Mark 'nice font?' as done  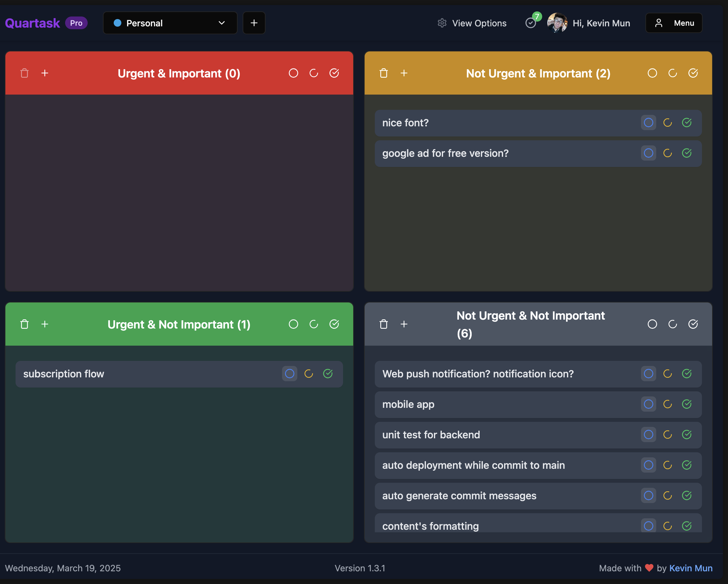pyautogui.click(x=687, y=123)
